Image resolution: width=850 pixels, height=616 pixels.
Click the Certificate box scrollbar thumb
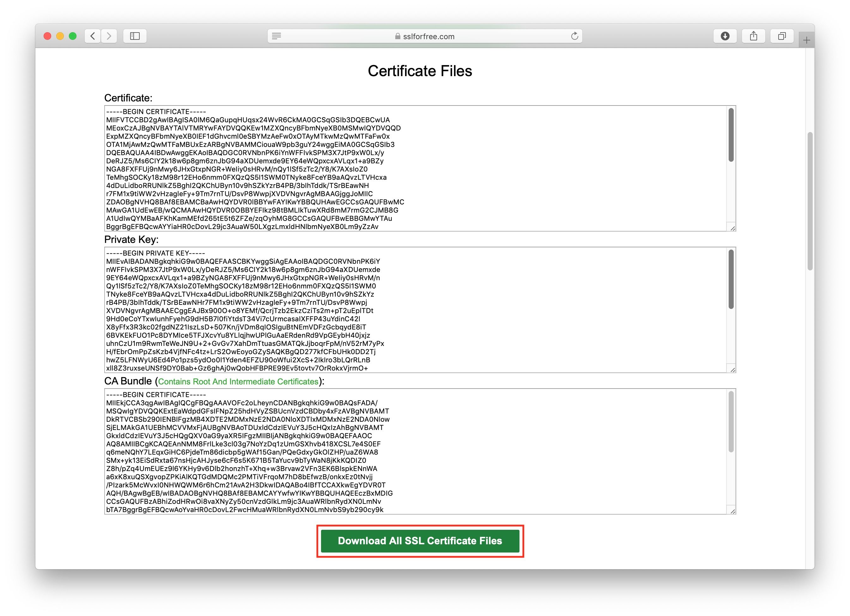tap(731, 135)
